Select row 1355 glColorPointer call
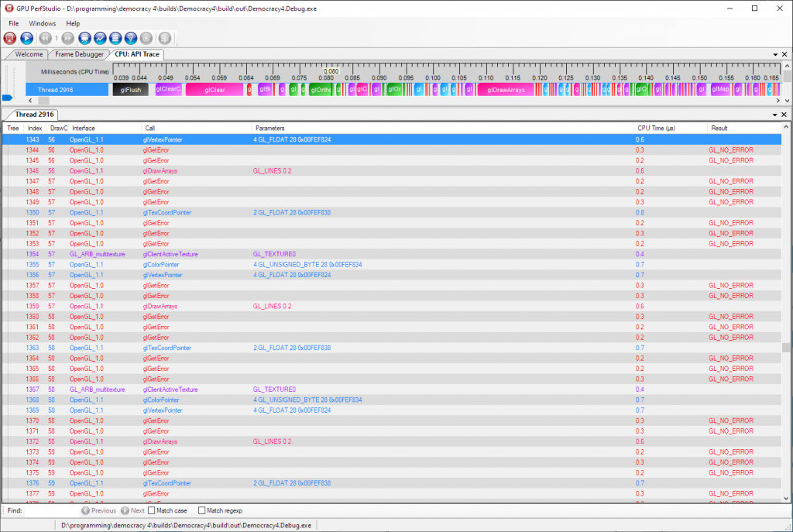This screenshot has width=793, height=532. click(x=392, y=265)
